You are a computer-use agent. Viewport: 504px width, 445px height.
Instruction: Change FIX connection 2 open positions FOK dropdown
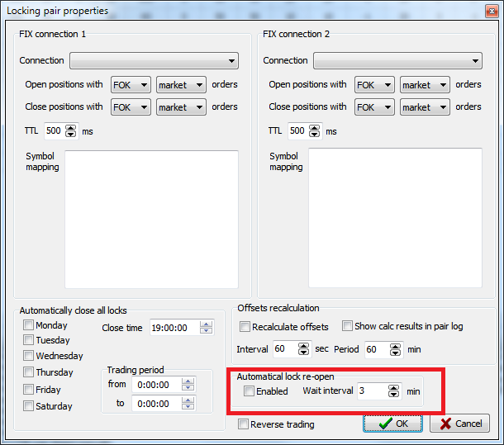pos(374,85)
